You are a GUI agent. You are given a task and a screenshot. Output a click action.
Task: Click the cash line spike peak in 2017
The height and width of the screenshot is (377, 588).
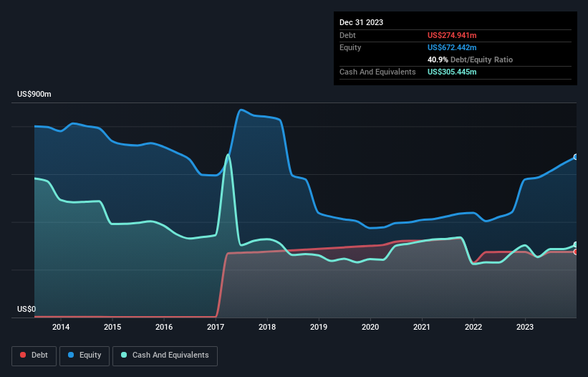coord(228,155)
